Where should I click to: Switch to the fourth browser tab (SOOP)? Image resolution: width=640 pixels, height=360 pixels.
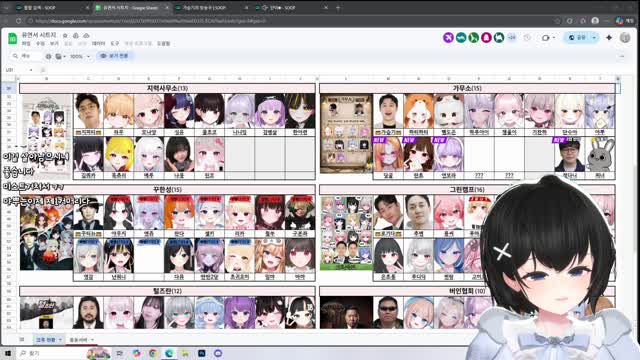291,7
